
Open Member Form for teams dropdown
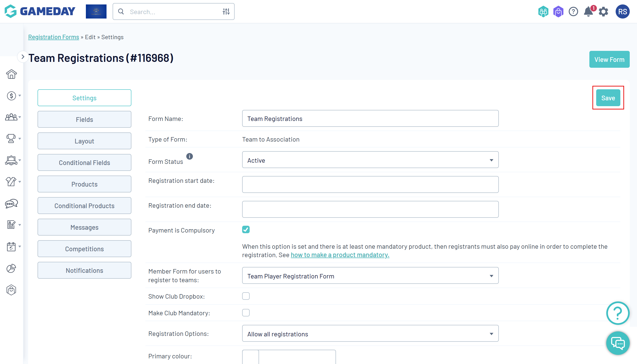(x=370, y=276)
